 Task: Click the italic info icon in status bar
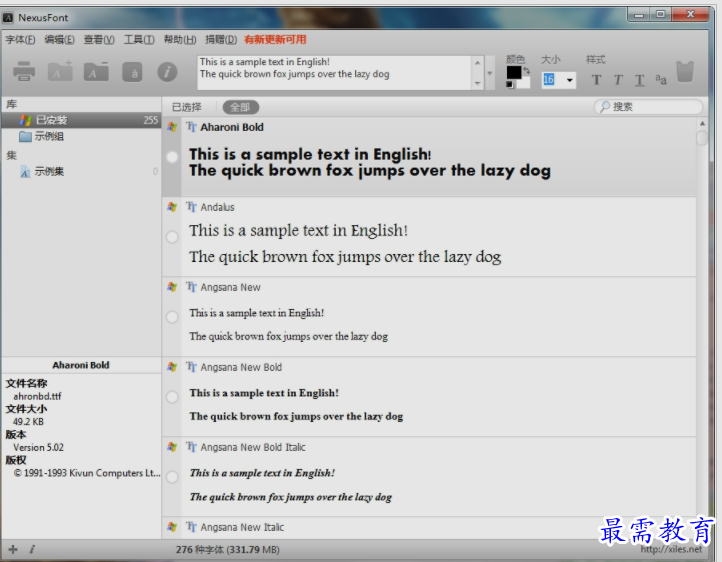(32, 549)
